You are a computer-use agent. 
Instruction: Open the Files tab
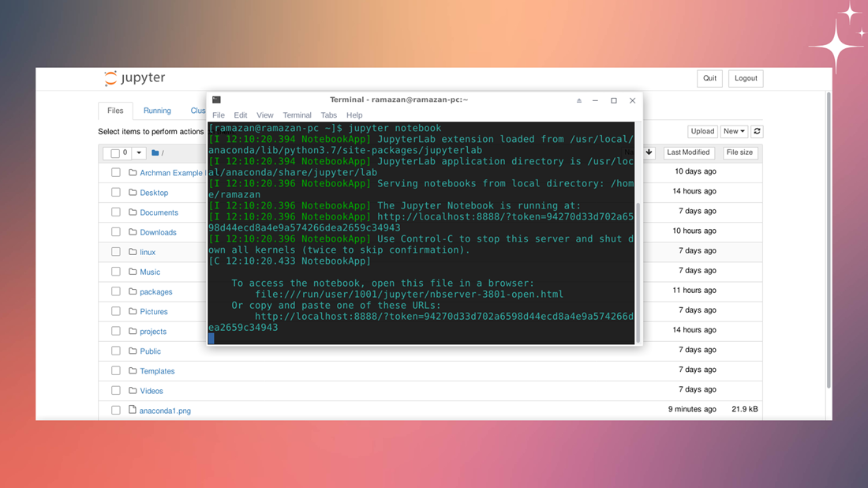(x=115, y=111)
